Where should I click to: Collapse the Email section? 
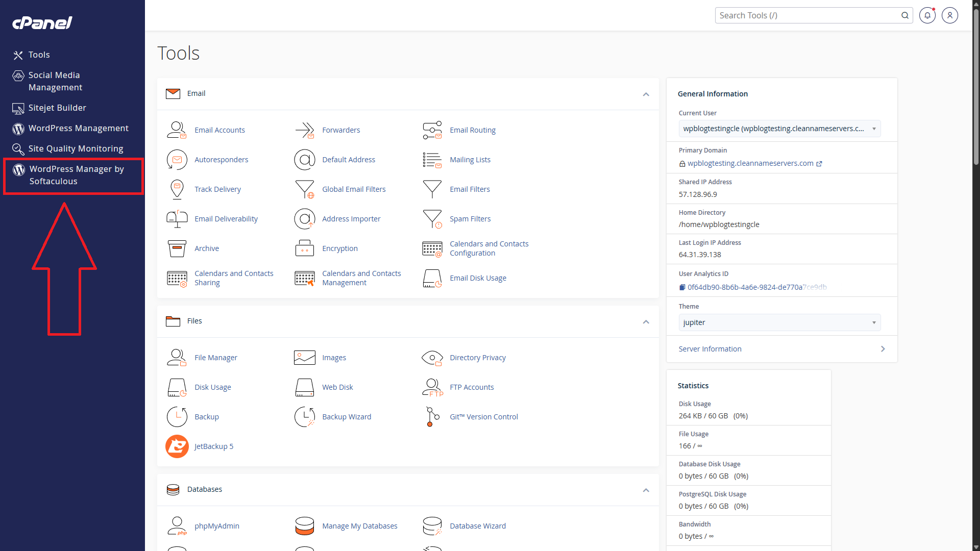click(646, 94)
